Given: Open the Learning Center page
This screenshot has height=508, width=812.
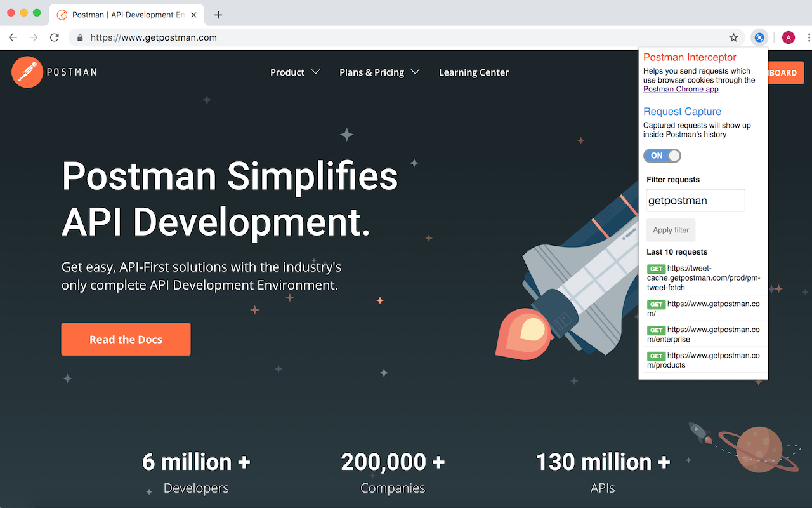Looking at the screenshot, I should tap(474, 72).
